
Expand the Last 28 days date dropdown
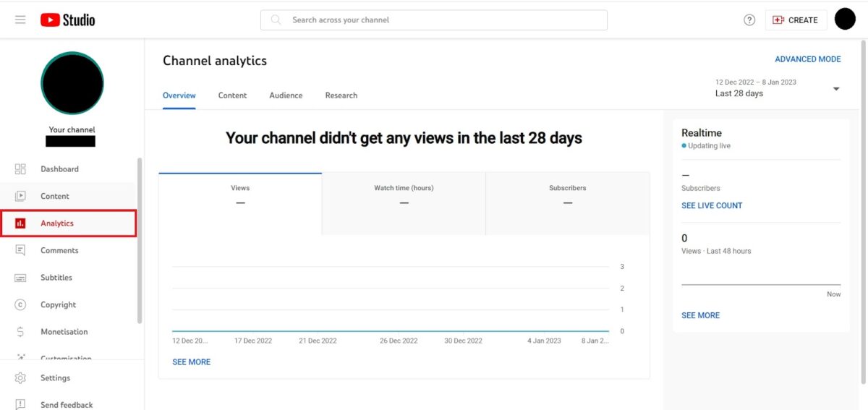tap(778, 88)
